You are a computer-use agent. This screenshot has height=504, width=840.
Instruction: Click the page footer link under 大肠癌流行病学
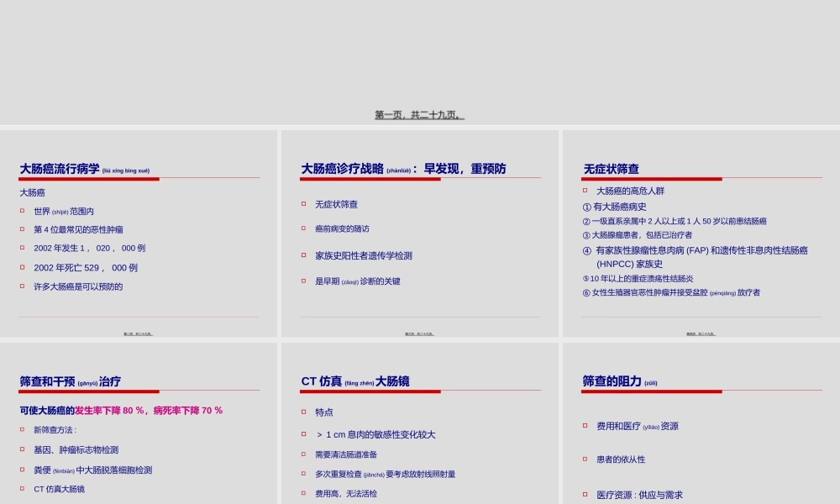pos(137,331)
